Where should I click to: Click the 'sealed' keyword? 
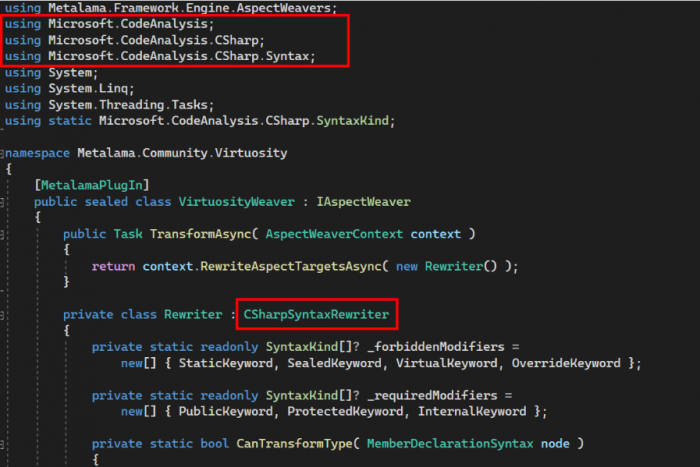[106, 201]
